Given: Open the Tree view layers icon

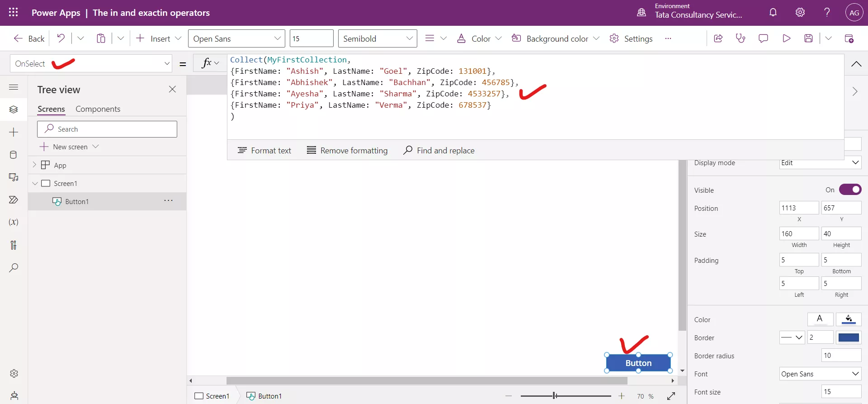Looking at the screenshot, I should pos(14,109).
